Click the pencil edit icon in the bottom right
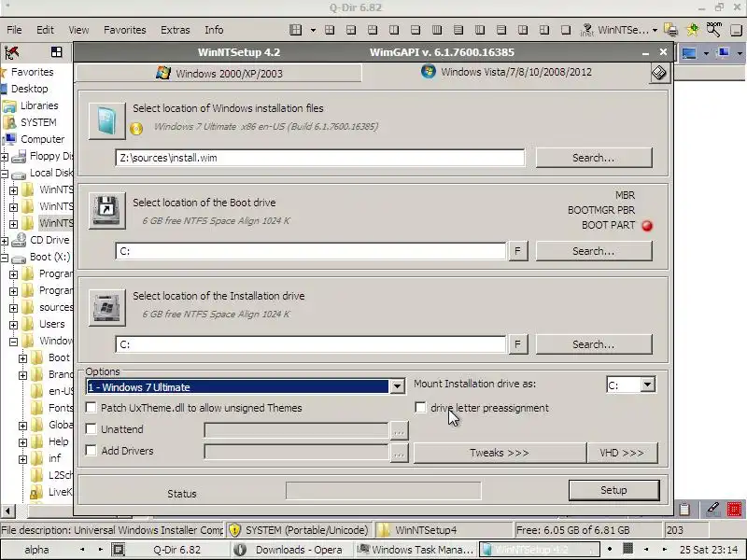The width and height of the screenshot is (747, 560). (712, 509)
